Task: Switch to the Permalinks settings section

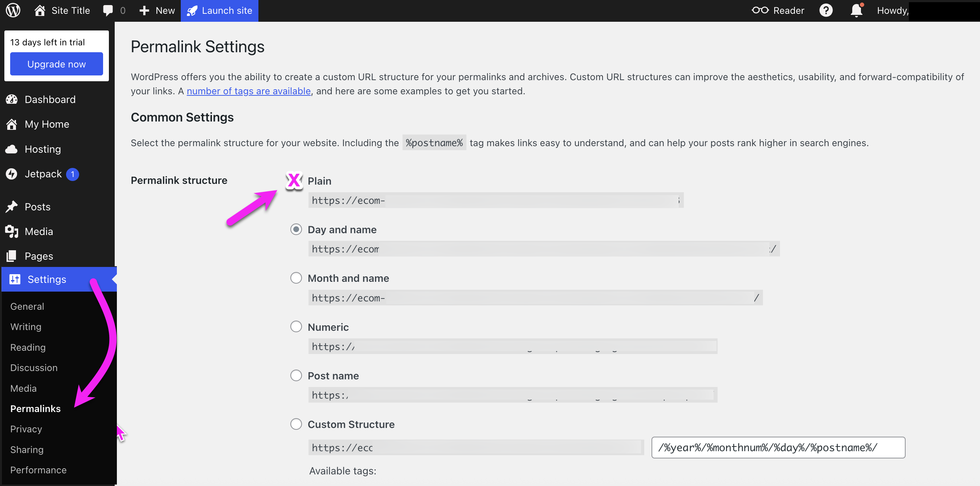Action: [35, 408]
